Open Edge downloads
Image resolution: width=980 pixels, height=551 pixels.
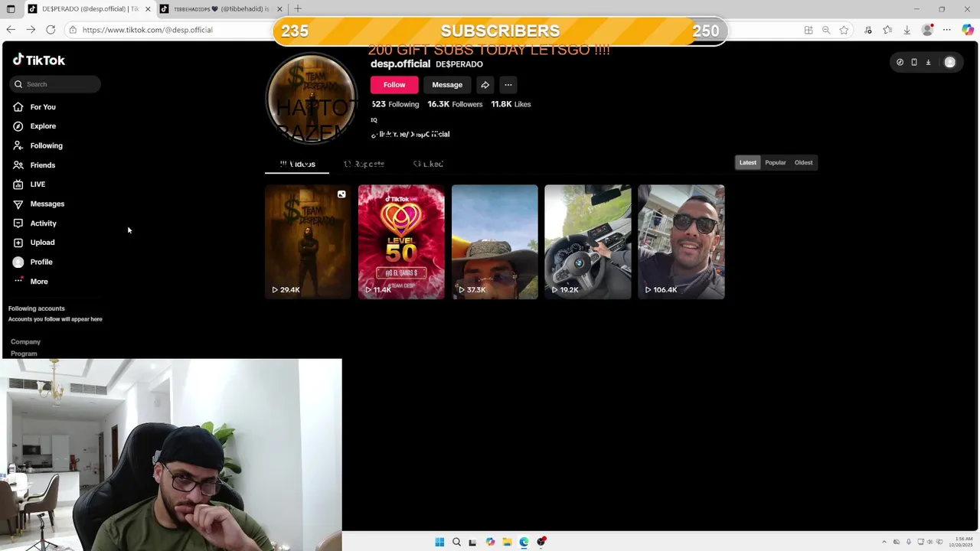click(907, 30)
